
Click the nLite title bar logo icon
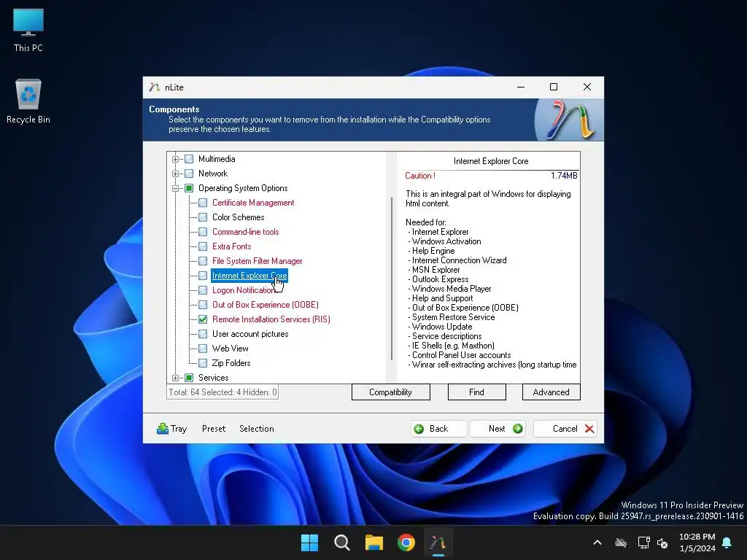click(154, 87)
